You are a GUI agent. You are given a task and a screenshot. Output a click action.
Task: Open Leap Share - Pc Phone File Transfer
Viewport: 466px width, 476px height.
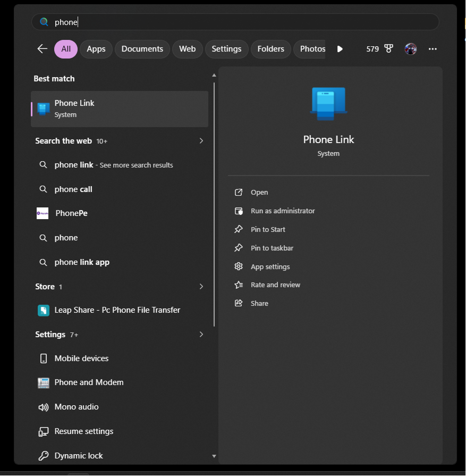coord(120,310)
